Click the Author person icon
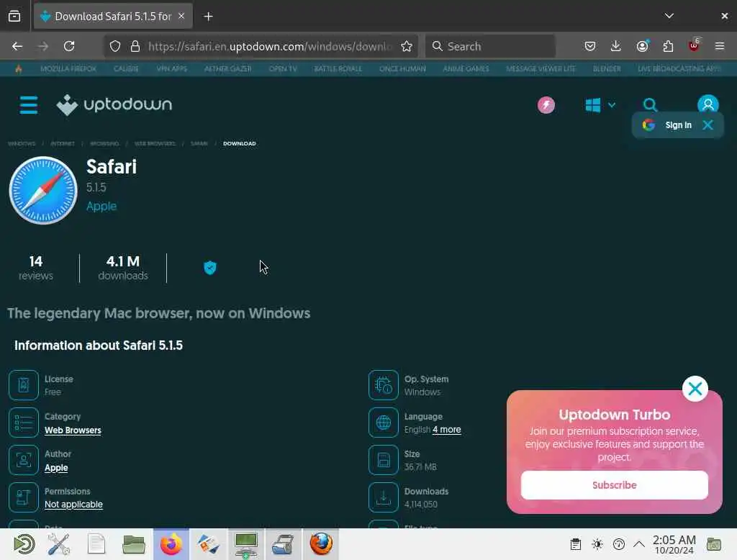The image size is (737, 560). [x=24, y=460]
